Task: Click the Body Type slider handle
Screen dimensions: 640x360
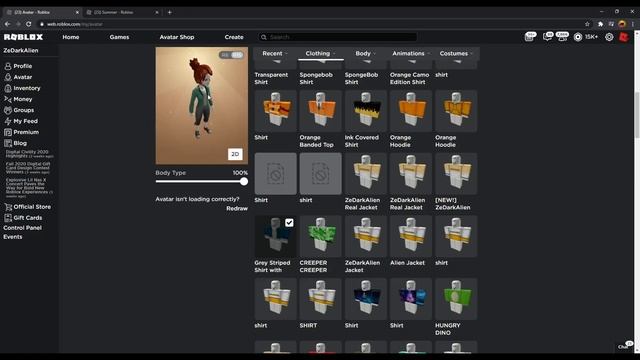Action: [x=244, y=182]
